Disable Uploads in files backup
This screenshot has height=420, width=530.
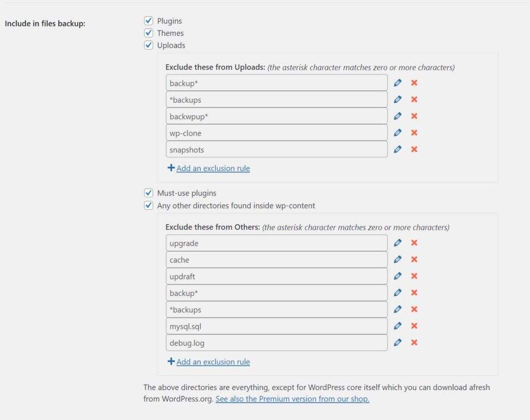tap(149, 45)
